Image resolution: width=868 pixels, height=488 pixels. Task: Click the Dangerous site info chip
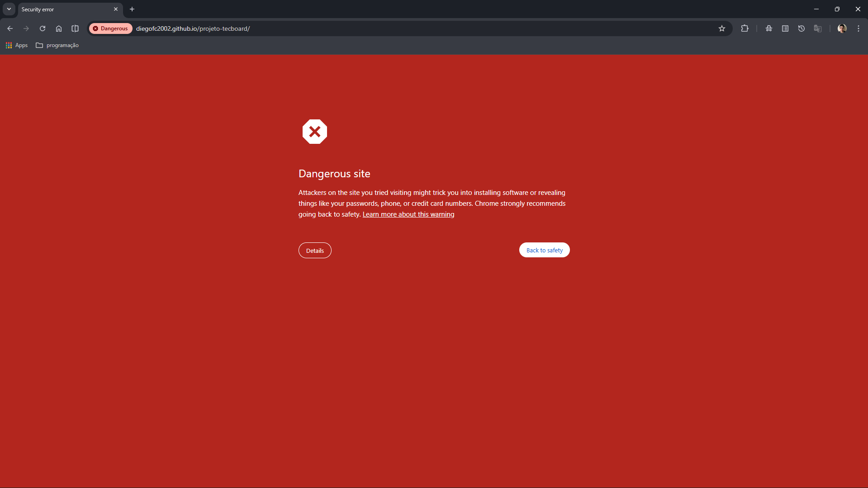pos(111,28)
